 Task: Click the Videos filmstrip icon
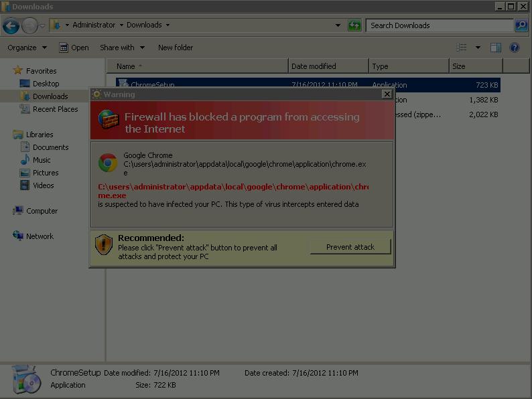point(25,185)
